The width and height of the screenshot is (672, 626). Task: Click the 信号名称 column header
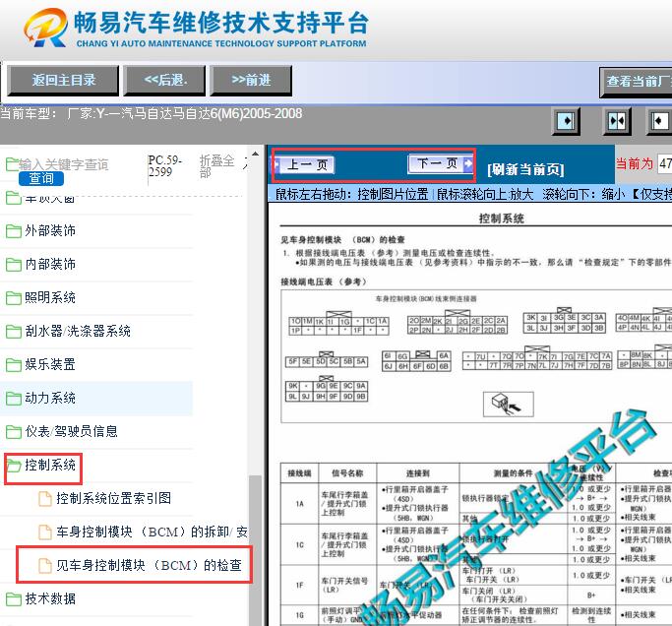347,473
